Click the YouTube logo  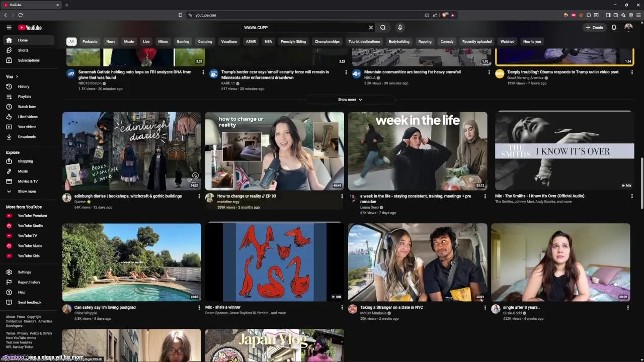pyautogui.click(x=30, y=28)
